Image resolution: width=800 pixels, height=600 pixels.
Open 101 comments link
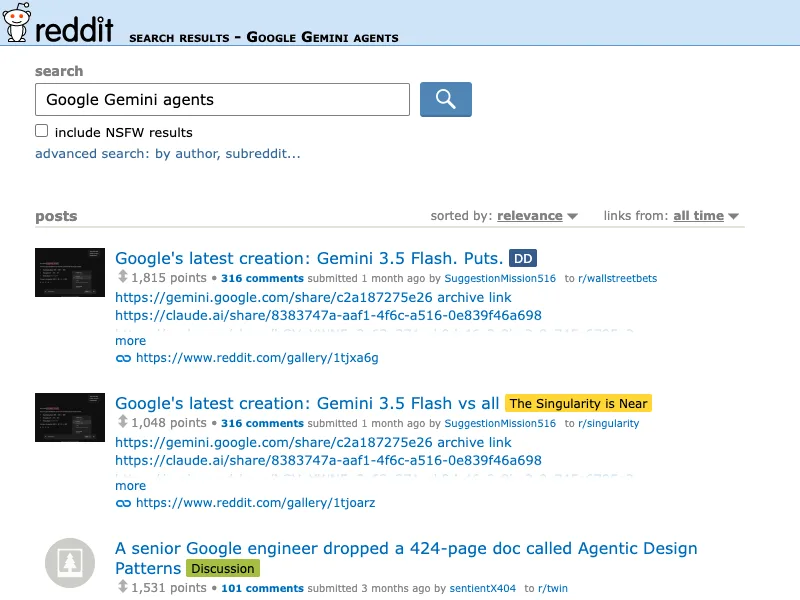tap(262, 588)
